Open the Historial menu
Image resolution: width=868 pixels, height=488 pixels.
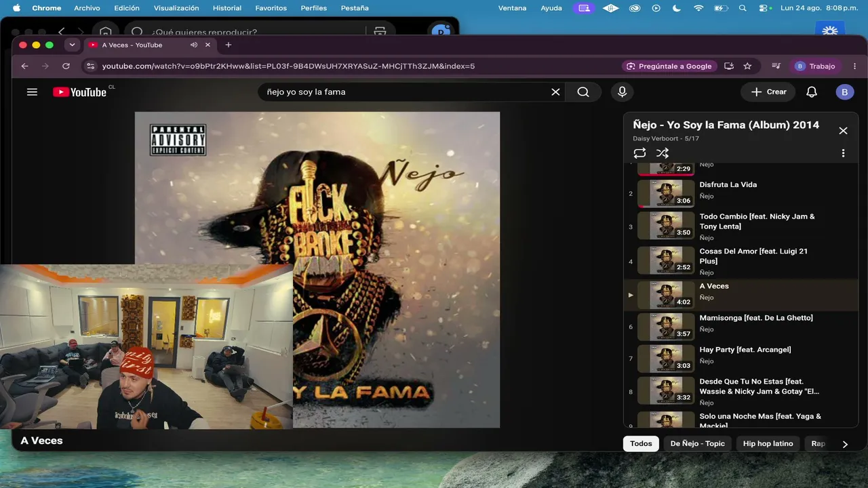point(227,8)
